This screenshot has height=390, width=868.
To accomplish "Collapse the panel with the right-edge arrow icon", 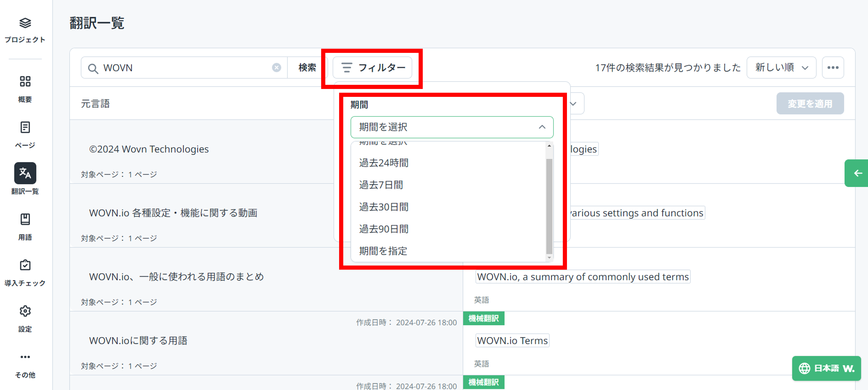I will [x=858, y=173].
